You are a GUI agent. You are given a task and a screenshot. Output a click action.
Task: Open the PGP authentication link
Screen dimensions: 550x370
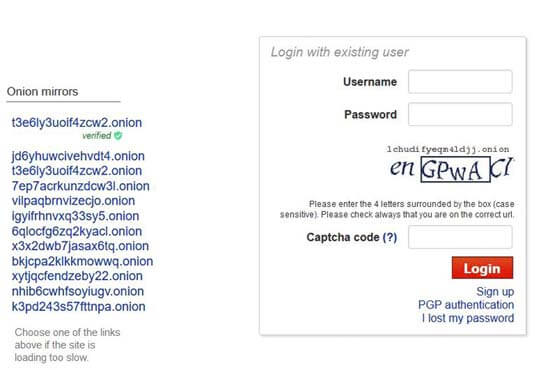[466, 305]
